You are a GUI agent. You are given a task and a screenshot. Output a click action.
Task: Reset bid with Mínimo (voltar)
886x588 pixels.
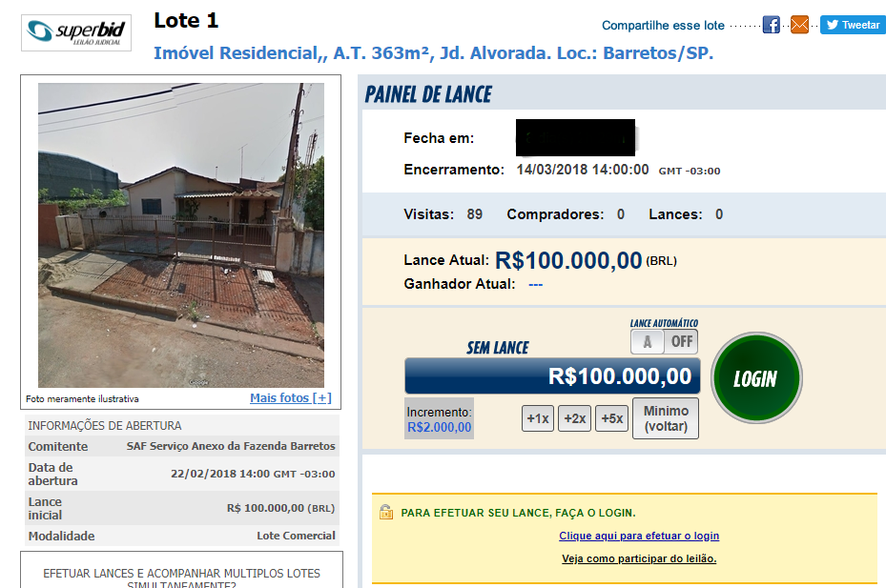click(x=666, y=418)
